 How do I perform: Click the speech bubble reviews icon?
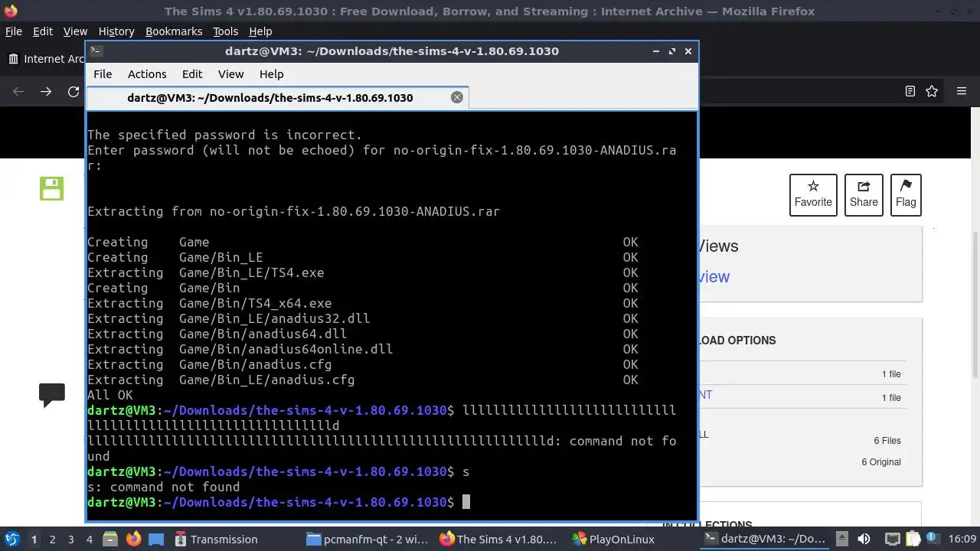pos(52,395)
